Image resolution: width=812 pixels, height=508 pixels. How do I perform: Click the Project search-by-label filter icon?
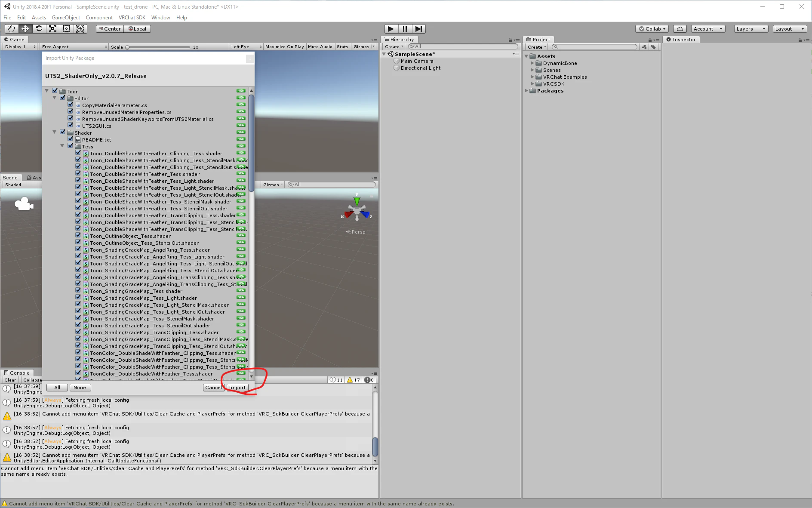(653, 47)
